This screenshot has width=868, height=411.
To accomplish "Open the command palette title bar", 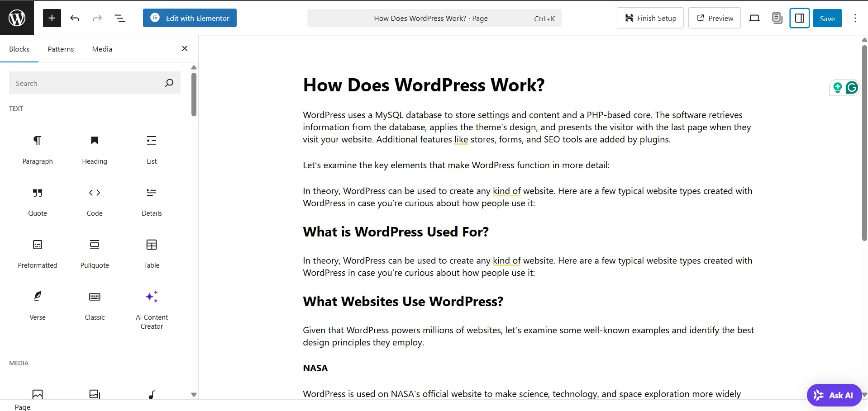I will click(434, 19).
